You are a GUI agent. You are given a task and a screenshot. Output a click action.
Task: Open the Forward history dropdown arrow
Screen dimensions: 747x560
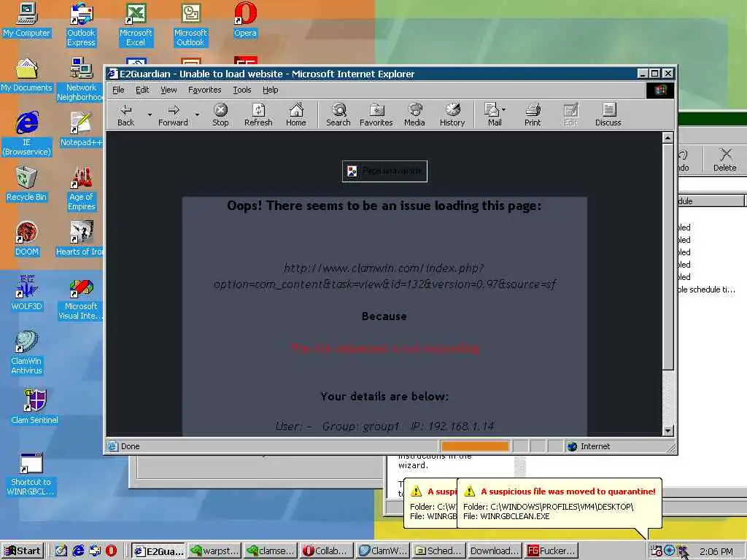click(x=197, y=114)
